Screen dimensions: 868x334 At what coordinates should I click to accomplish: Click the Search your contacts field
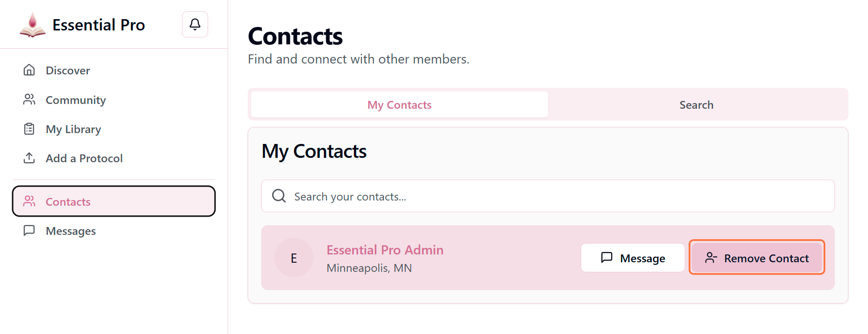click(x=557, y=197)
